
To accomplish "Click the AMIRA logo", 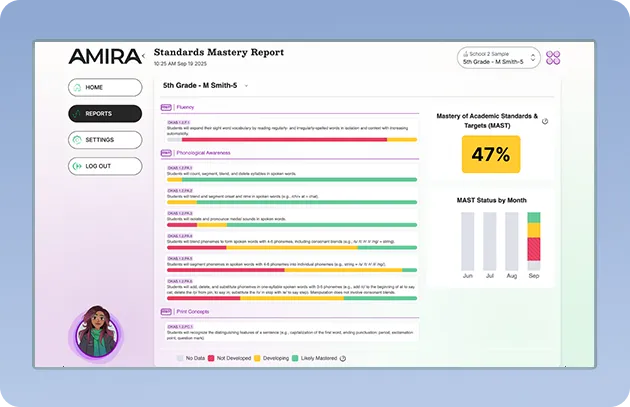I will [104, 56].
